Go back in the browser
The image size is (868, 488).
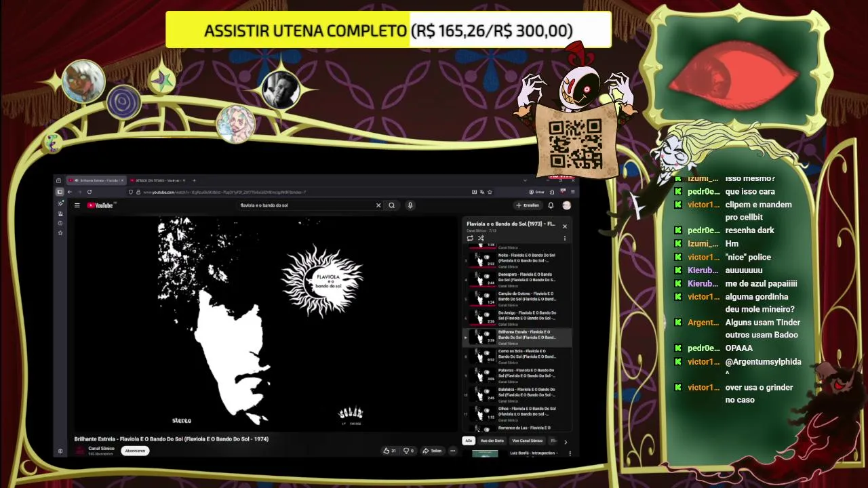(x=69, y=192)
